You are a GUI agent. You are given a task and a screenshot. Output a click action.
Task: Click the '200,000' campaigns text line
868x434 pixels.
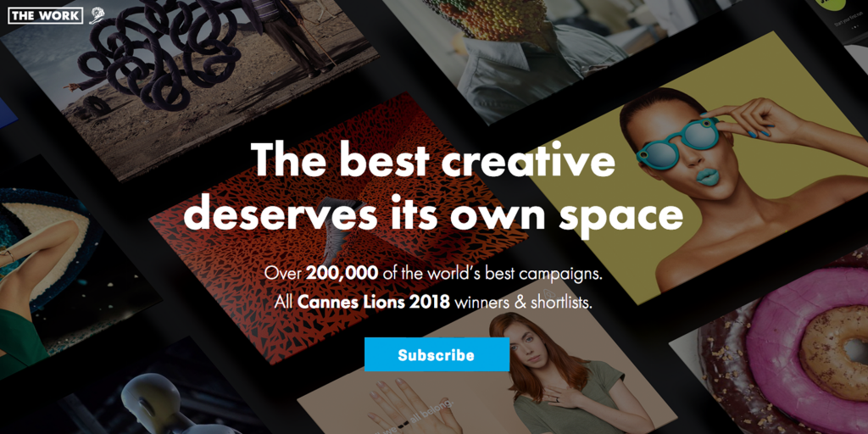tap(433, 273)
